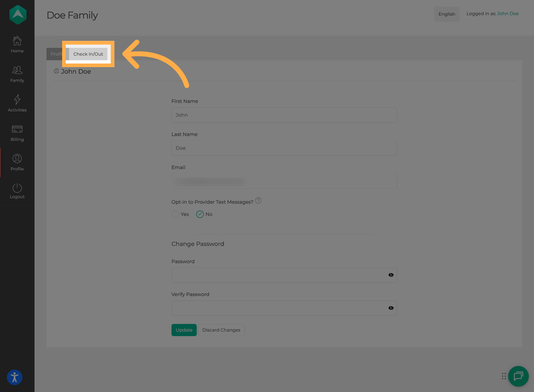Viewport: 534px width, 392px height.
Task: Switch to the Check In/Out tab
Action: [x=88, y=54]
